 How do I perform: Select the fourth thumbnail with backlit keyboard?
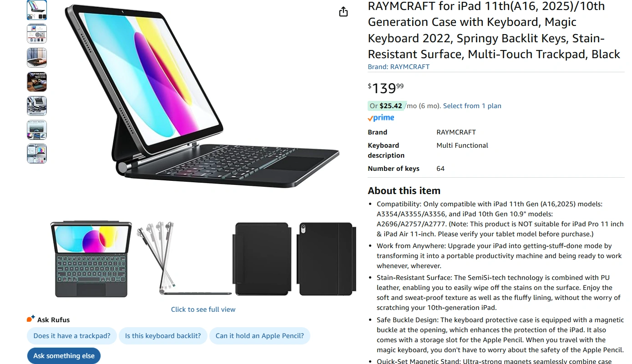tap(37, 82)
